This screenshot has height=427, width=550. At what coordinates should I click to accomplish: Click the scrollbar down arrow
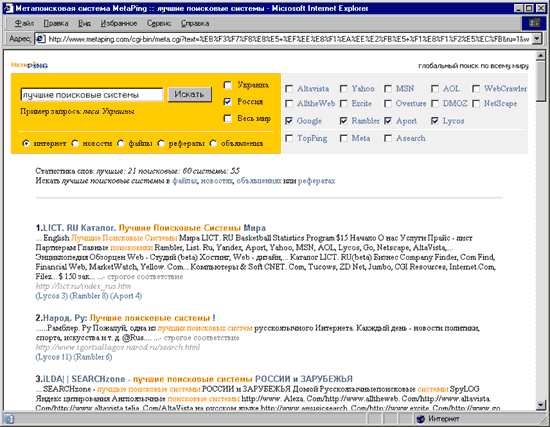click(540, 405)
